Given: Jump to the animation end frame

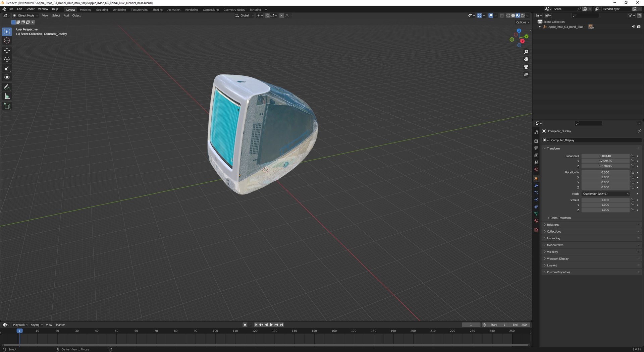Looking at the screenshot, I should (x=282, y=325).
